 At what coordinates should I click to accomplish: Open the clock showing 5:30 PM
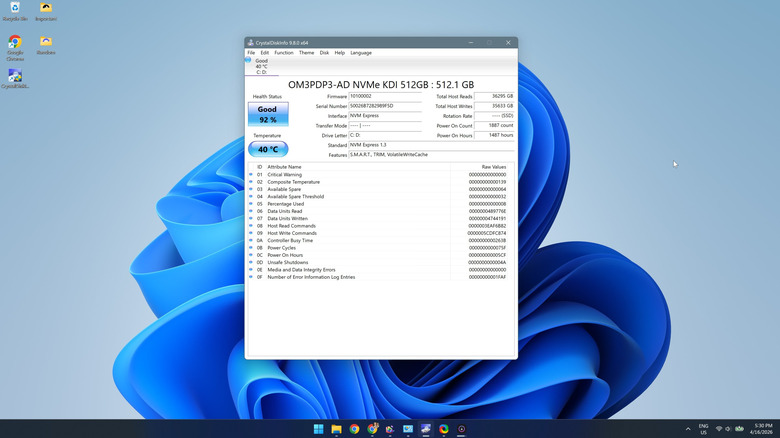click(x=763, y=429)
